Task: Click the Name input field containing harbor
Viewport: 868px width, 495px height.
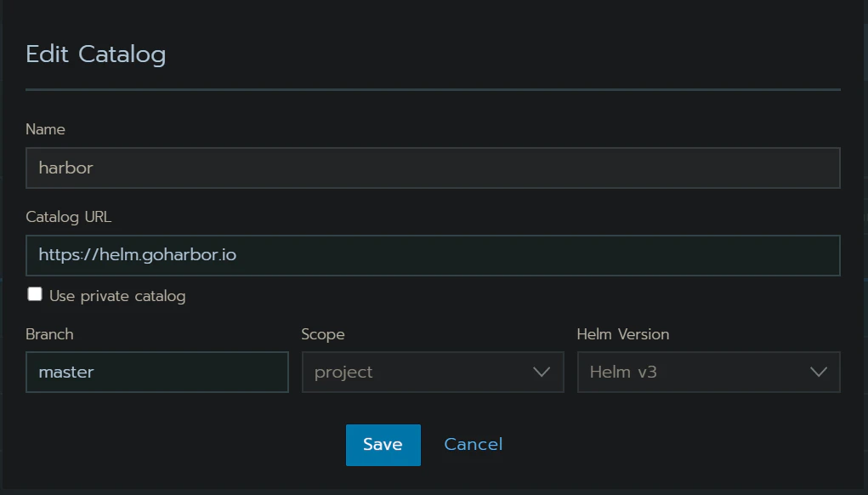Action: pyautogui.click(x=433, y=168)
